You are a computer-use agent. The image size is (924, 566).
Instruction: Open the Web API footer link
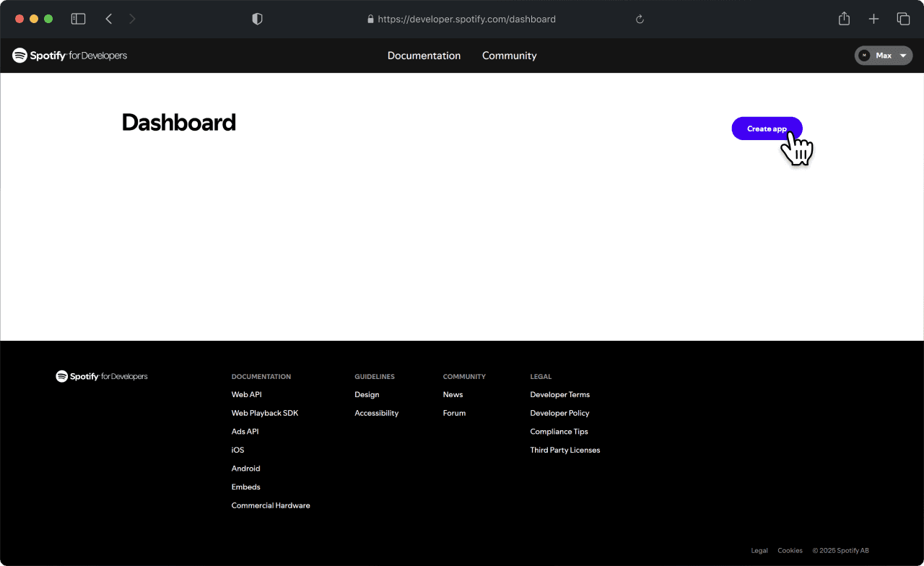[246, 395]
